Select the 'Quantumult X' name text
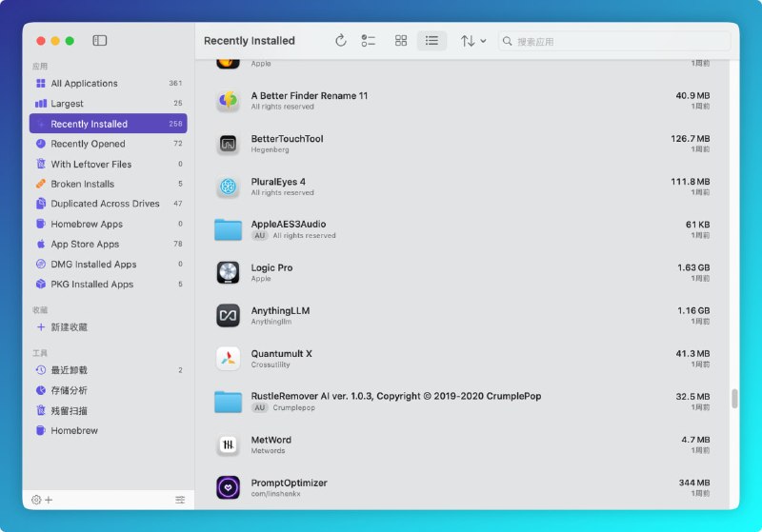Screen dimensions: 762x532 pyautogui.click(x=281, y=353)
